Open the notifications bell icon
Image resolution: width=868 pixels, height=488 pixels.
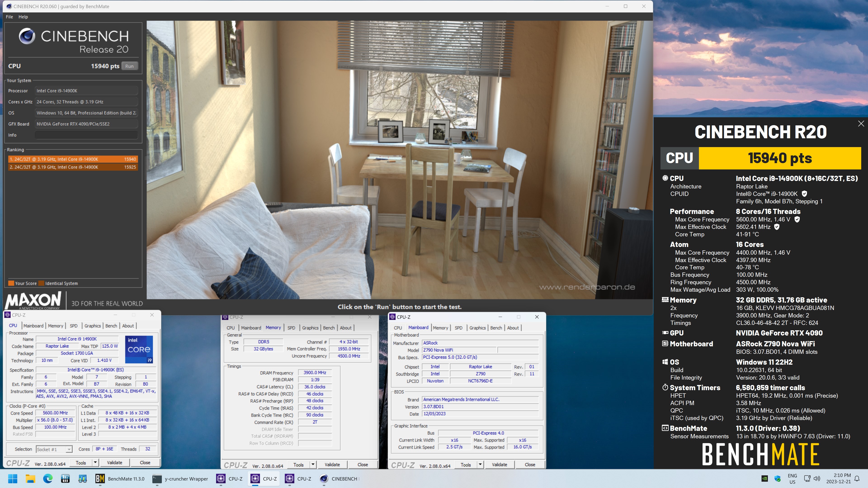(x=857, y=479)
